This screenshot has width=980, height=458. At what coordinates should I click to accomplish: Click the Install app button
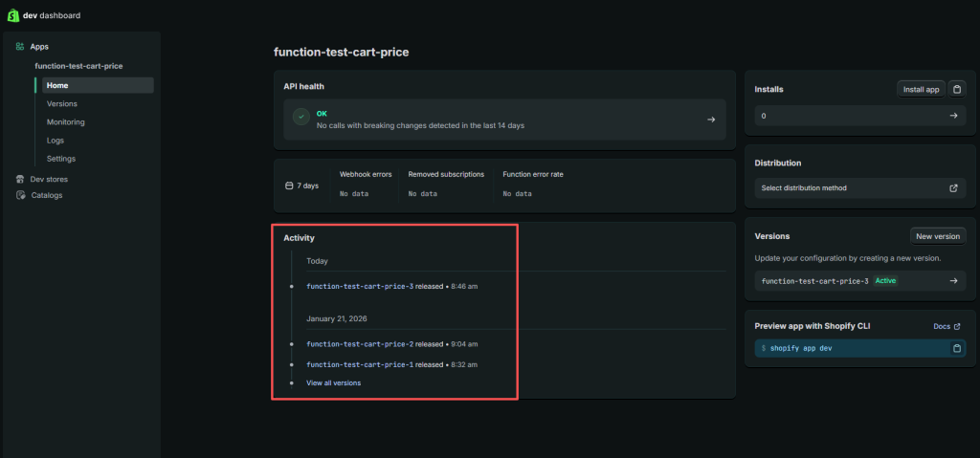click(921, 89)
